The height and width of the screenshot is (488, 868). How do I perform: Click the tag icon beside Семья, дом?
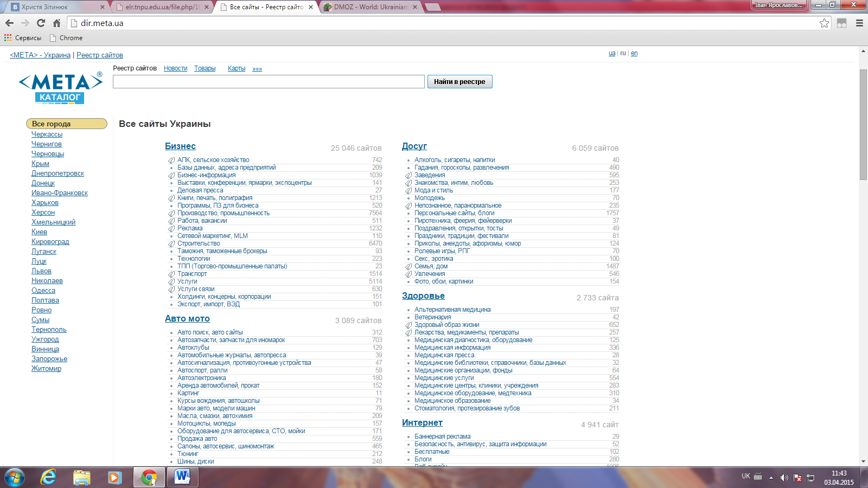point(409,266)
